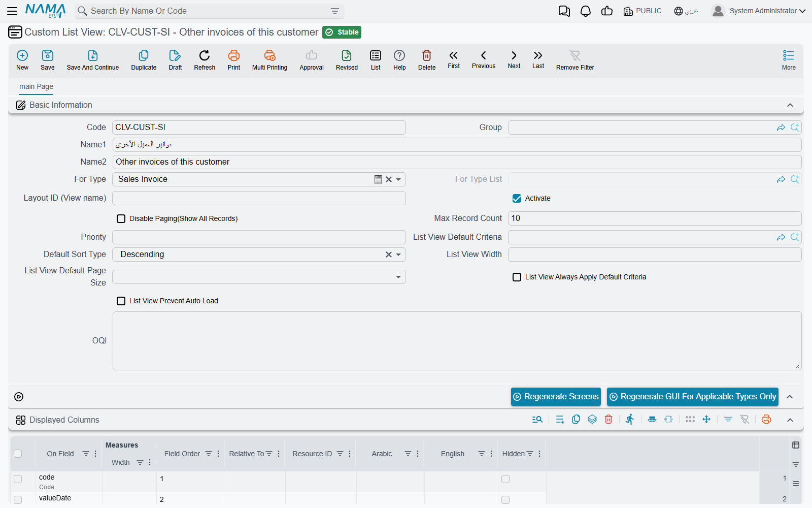The image size is (812, 508).
Task: Check List View Always Apply Default Criteria
Action: click(517, 277)
